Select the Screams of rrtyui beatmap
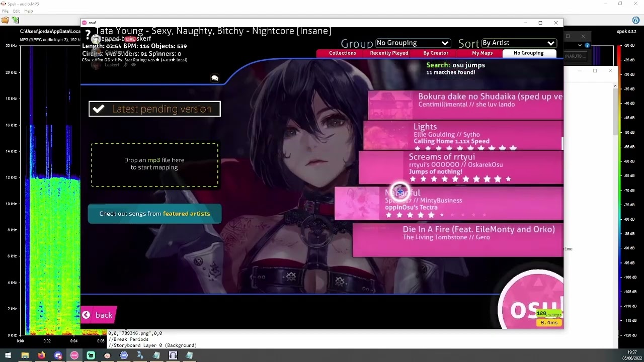The height and width of the screenshot is (362, 644). (461, 167)
